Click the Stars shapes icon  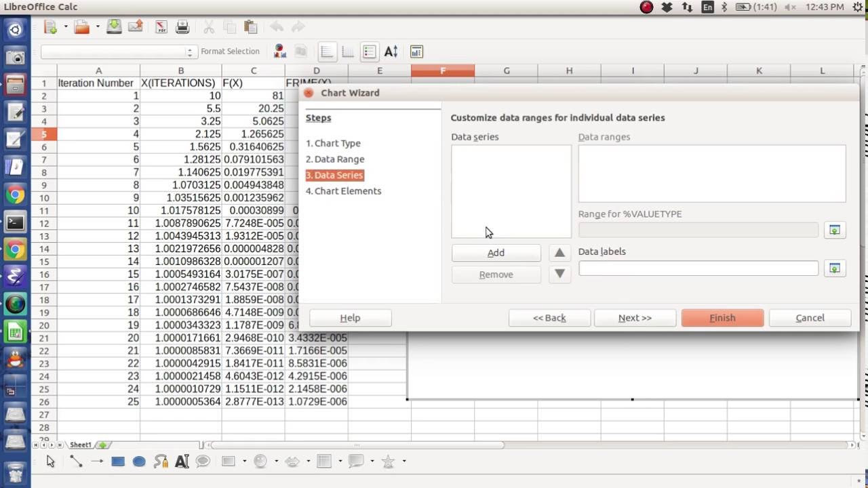[x=389, y=462]
